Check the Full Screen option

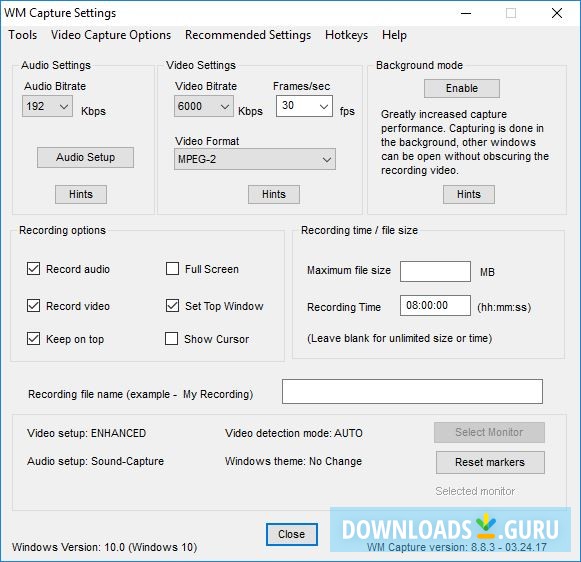click(x=172, y=269)
